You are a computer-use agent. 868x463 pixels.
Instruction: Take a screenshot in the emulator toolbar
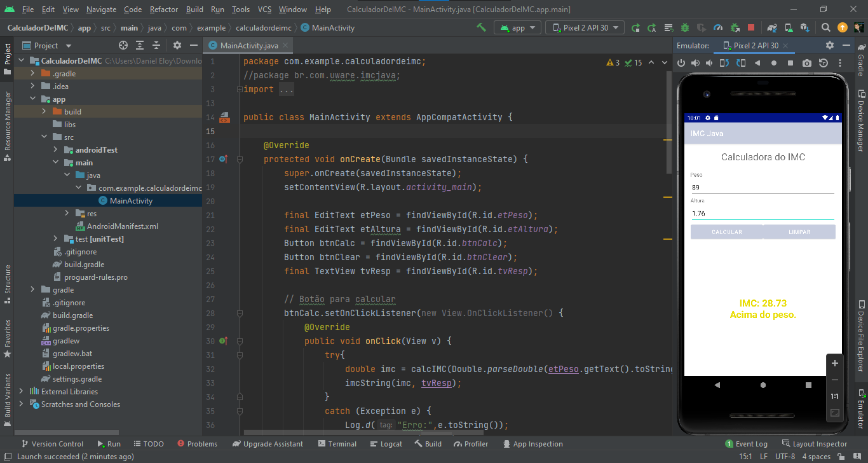click(806, 63)
